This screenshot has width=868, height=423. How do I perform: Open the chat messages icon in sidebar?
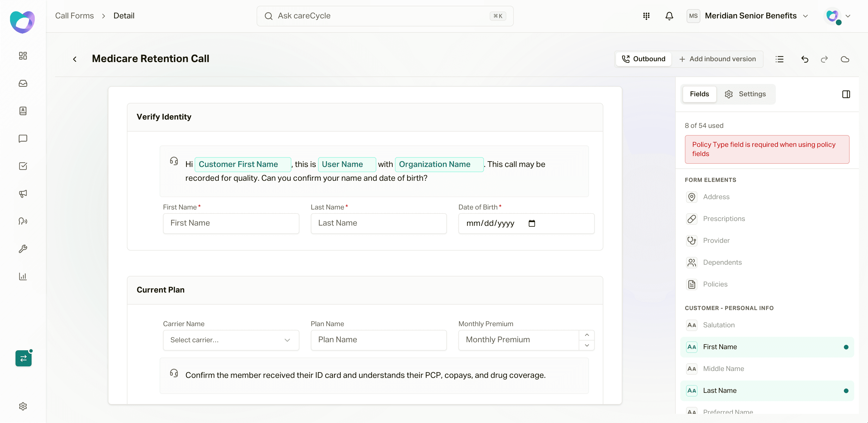click(x=23, y=139)
